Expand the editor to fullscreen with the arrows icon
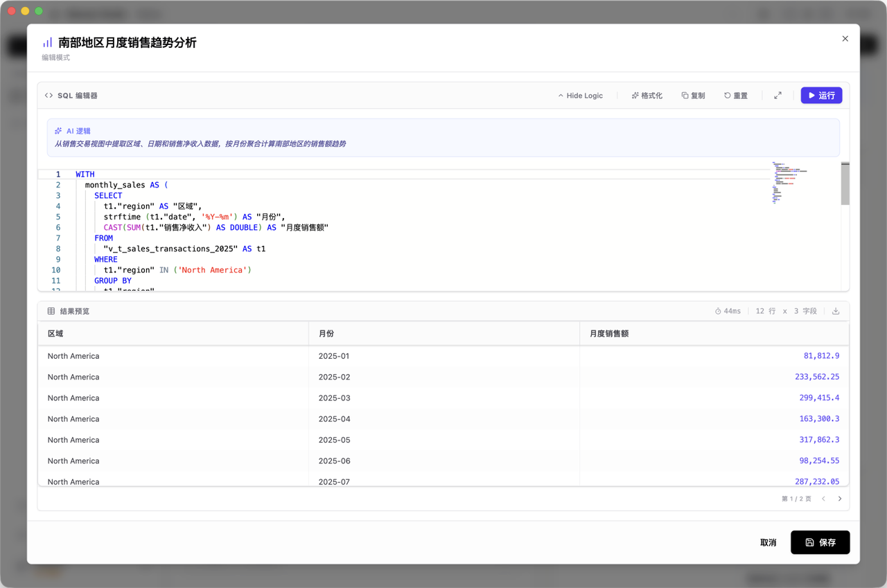 pos(778,96)
